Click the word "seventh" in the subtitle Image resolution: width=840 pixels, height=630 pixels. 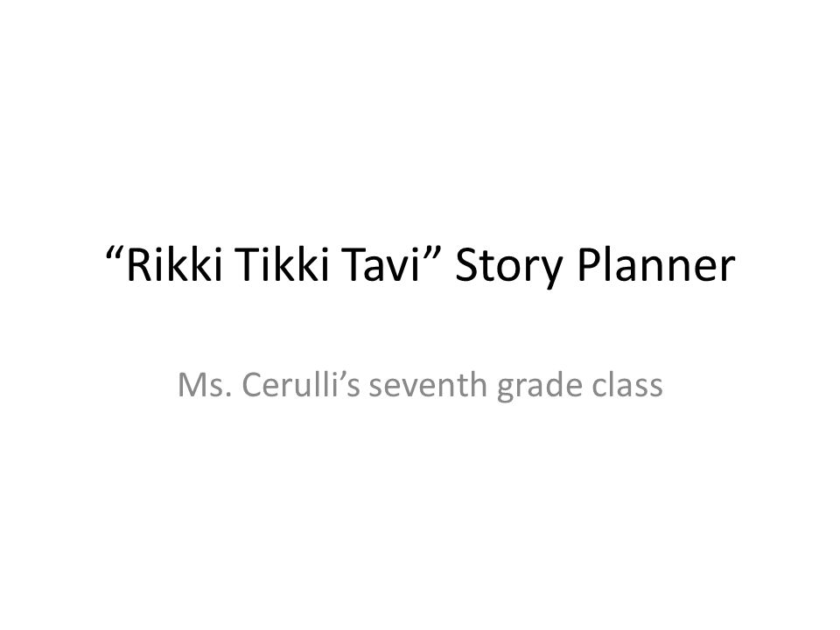428,385
